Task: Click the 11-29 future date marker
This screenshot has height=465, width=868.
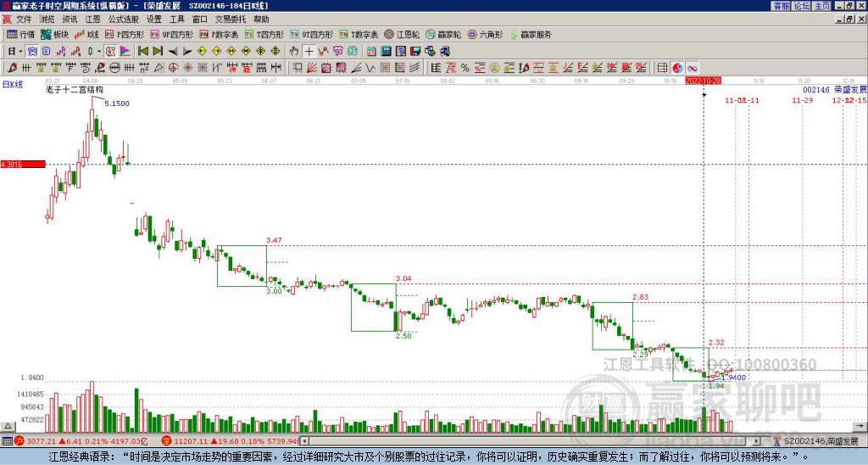Action: pos(802,100)
